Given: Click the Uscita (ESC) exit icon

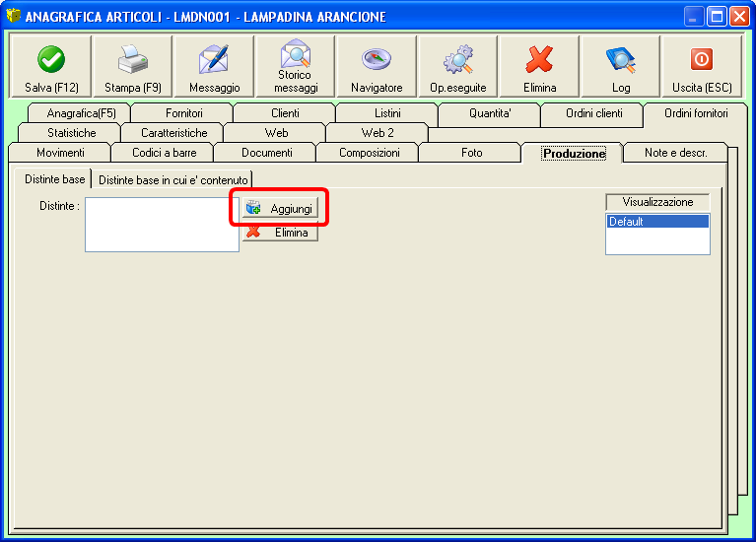Looking at the screenshot, I should [702, 60].
